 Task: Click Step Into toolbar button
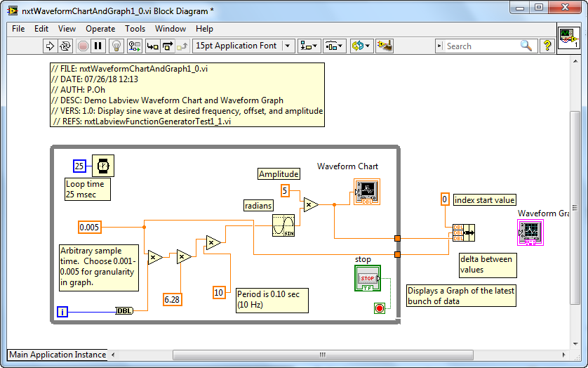[x=153, y=46]
